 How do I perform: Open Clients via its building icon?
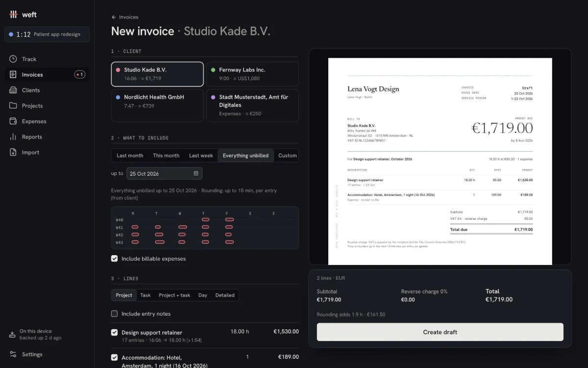click(x=13, y=90)
